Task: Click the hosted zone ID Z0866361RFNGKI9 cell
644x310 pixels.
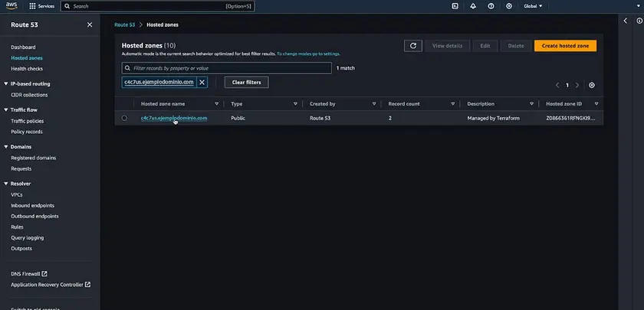Action: coord(570,118)
